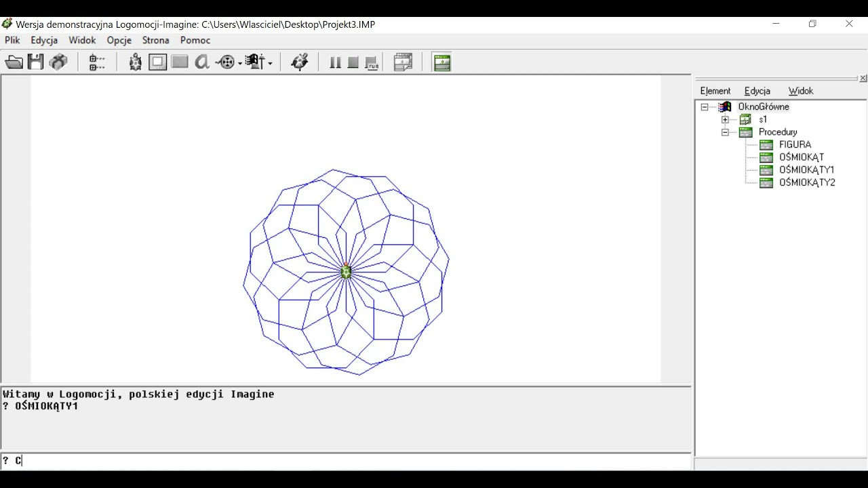This screenshot has height=488, width=868.
Task: Collapse the OknoGłówne tree node
Action: click(x=705, y=107)
